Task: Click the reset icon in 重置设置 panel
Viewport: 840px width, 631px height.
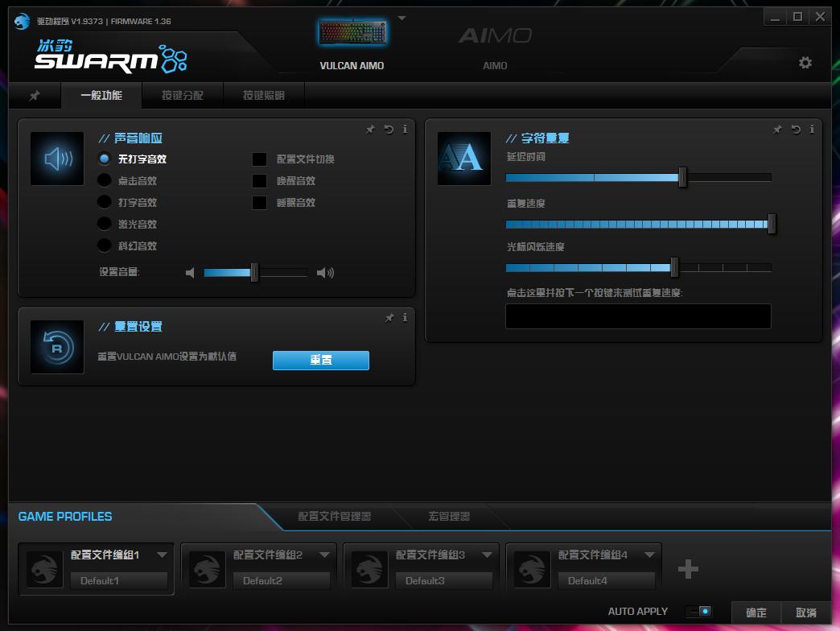Action: 56,347
